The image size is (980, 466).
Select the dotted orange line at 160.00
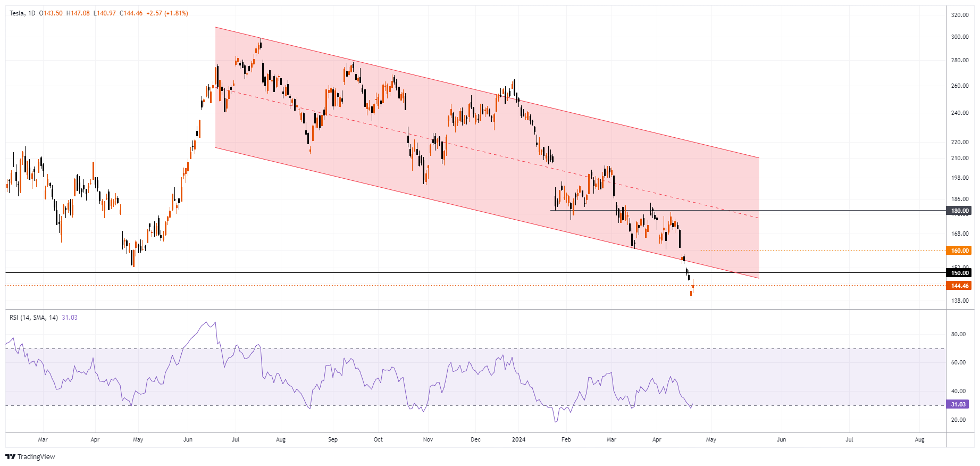pos(823,250)
